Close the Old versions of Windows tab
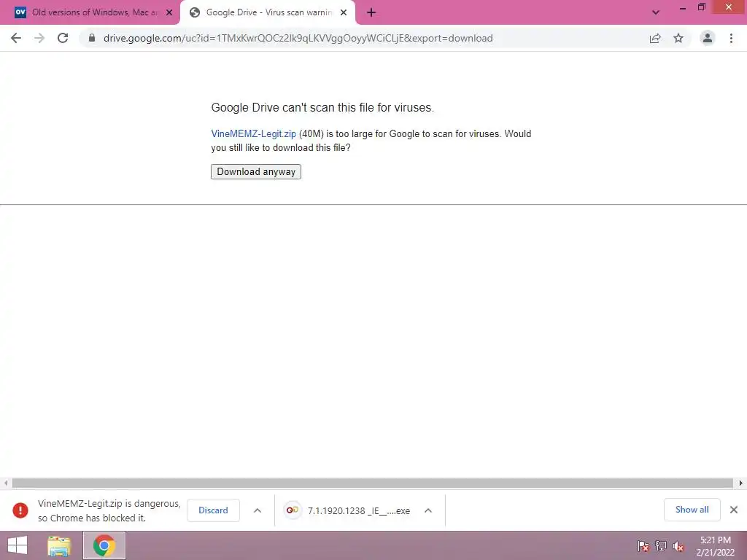The image size is (747, 560). 169,13
